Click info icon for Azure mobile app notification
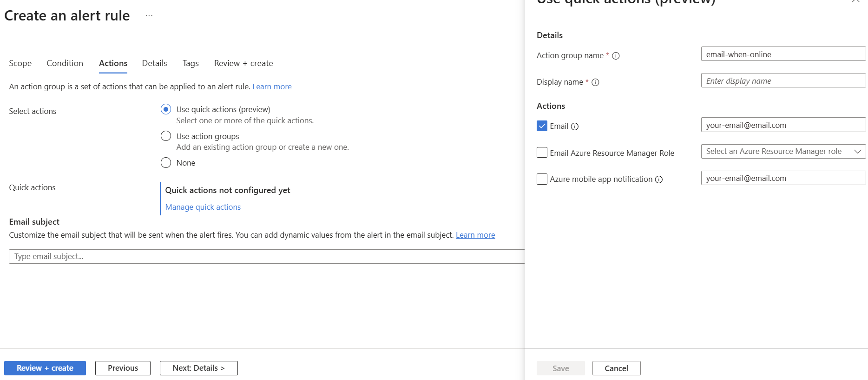Screen dimensions: 868x380 (659, 180)
